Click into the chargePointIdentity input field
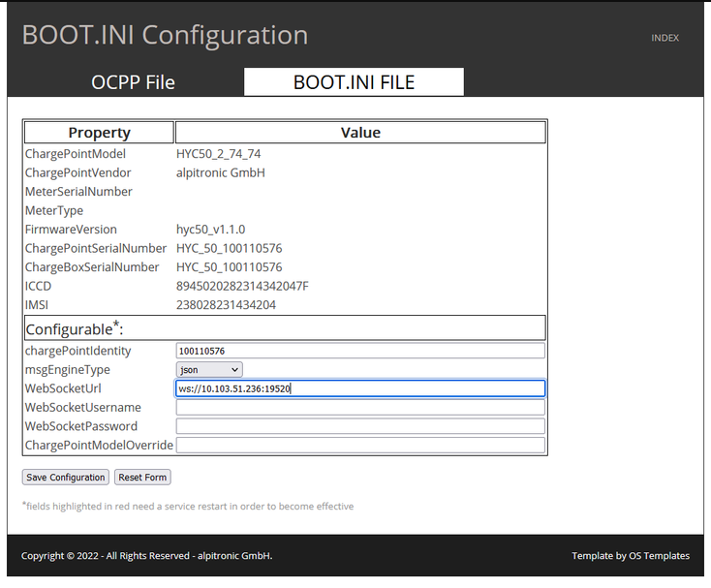Screen dimensions: 711x588 click(359, 351)
